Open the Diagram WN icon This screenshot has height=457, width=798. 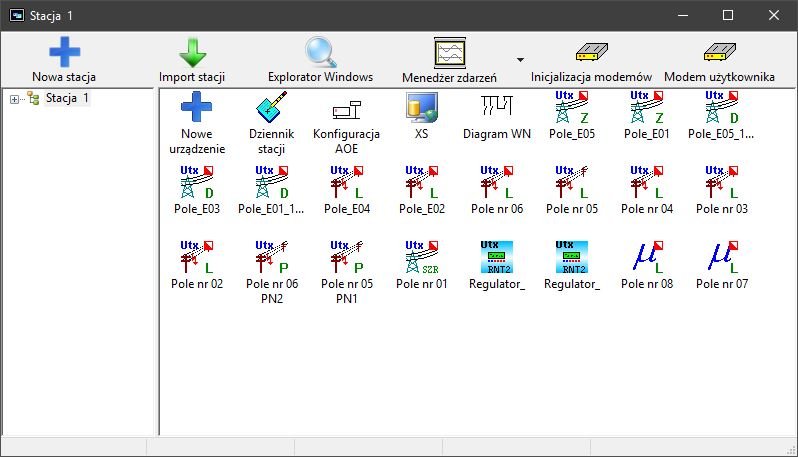tap(497, 108)
